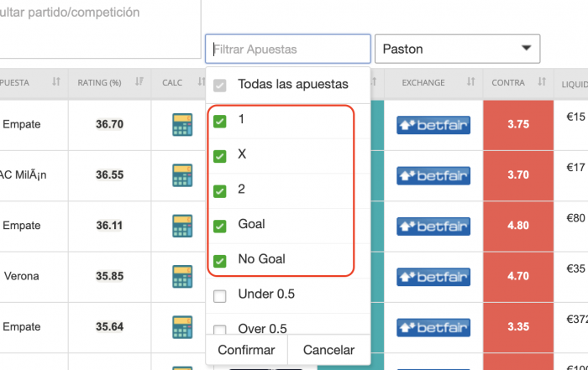Open calculator for the 36.55 rating row

(x=182, y=175)
